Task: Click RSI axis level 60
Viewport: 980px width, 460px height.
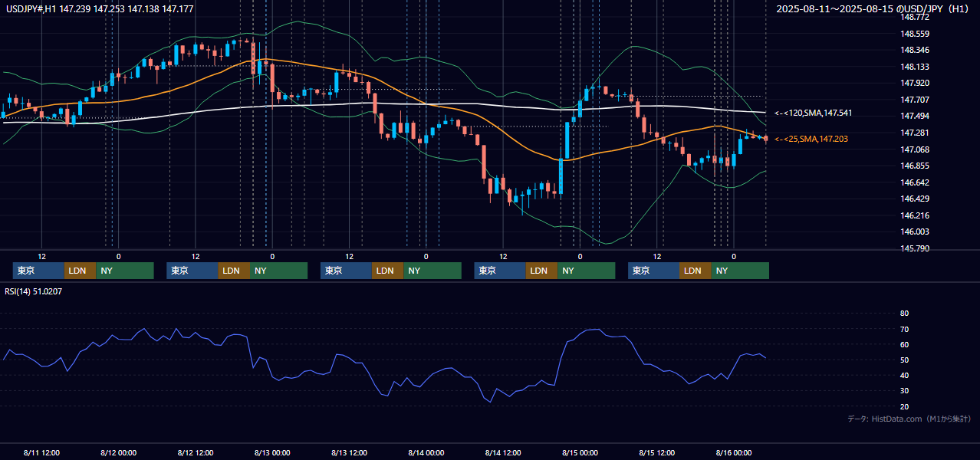Action: [904, 344]
